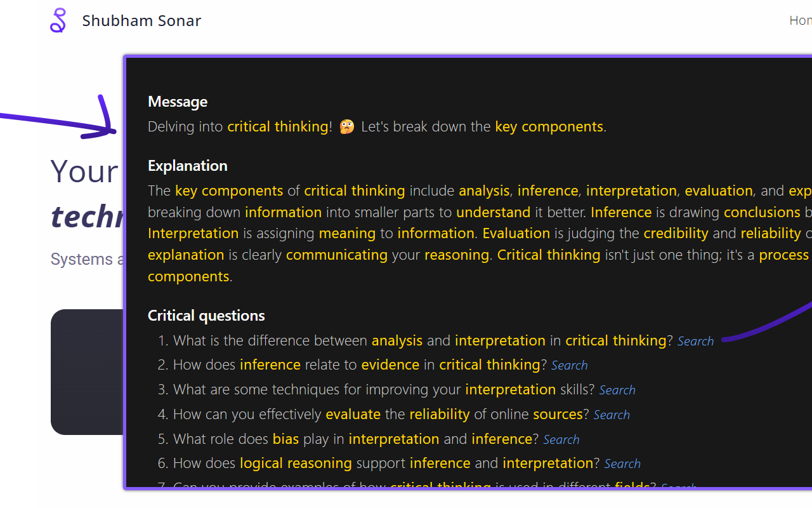Click the large 'Your' headline text
Screen dimensions: 812x508
coord(84,171)
